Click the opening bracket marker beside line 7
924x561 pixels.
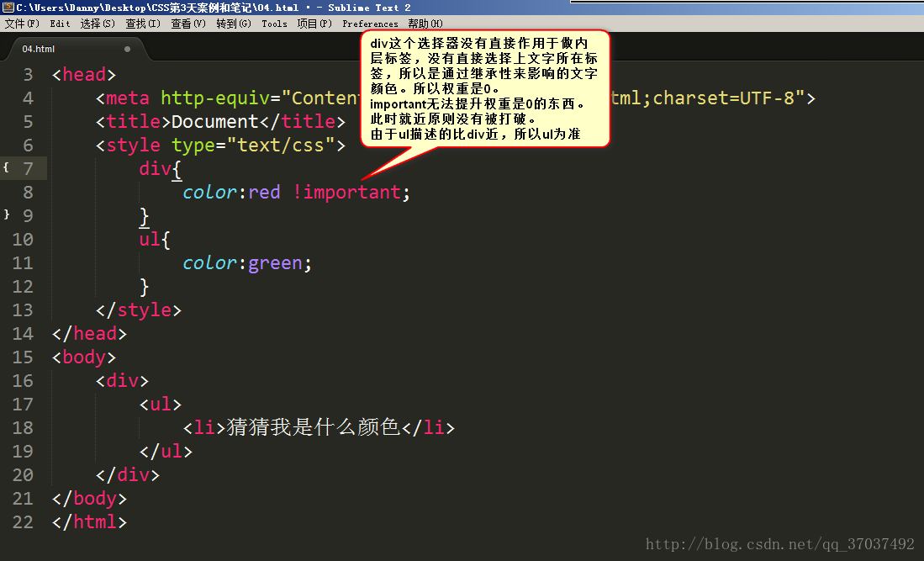pos(6,167)
